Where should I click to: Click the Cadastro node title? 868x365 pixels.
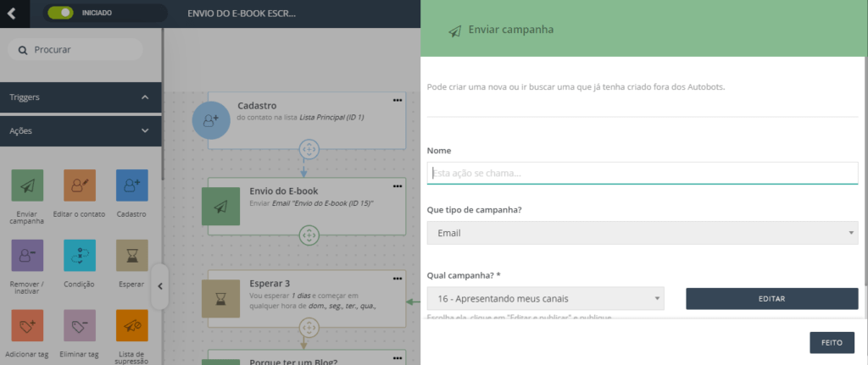pos(257,106)
